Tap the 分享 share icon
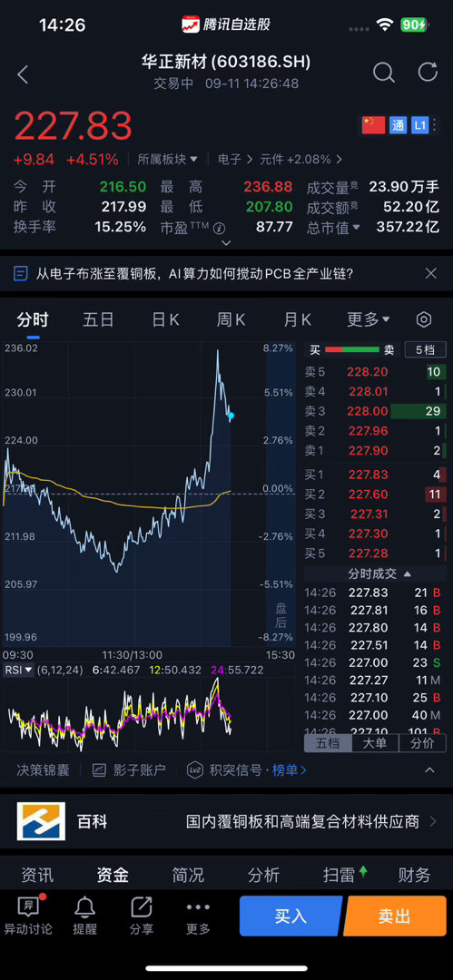Viewport: 453px width, 980px height. click(x=142, y=906)
